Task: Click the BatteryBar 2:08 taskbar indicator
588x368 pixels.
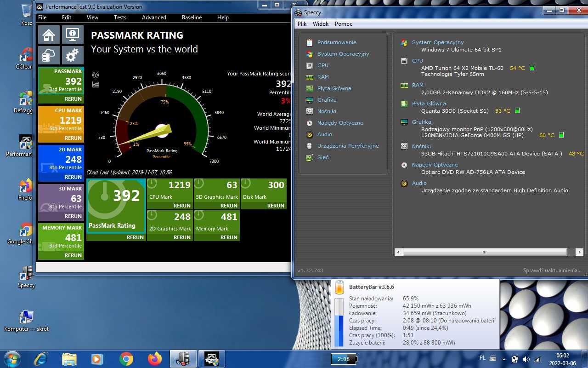Action: [344, 359]
